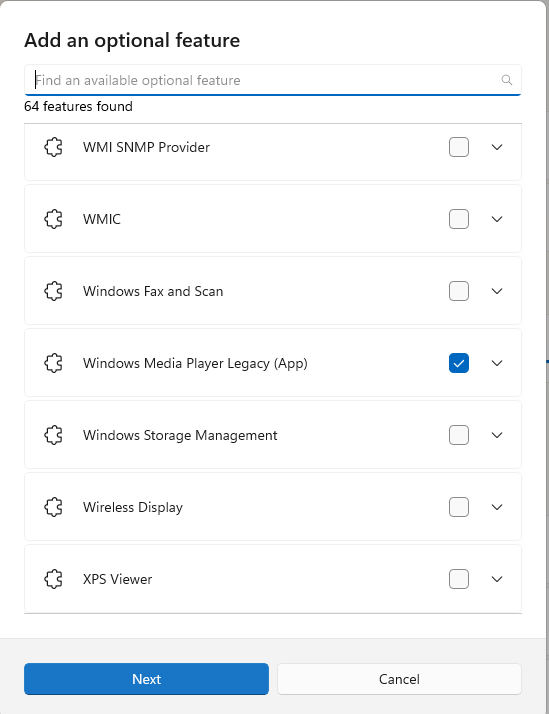This screenshot has width=549, height=714.
Task: Click the WMIC feature icon
Action: (x=53, y=219)
